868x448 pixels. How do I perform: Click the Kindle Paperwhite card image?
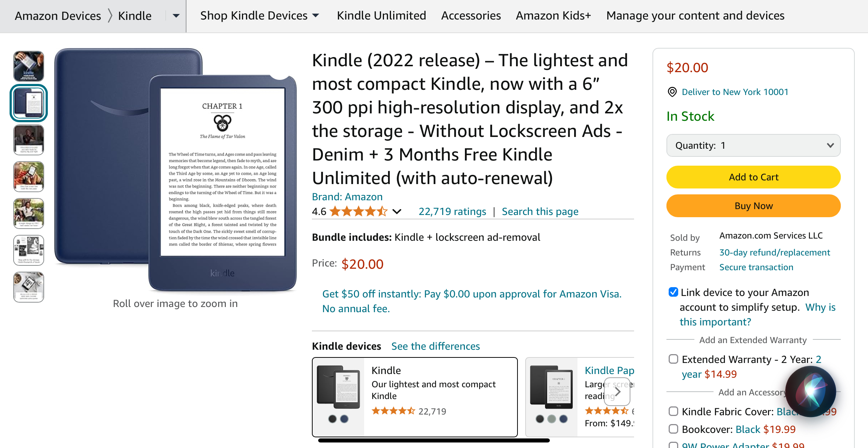(551, 388)
